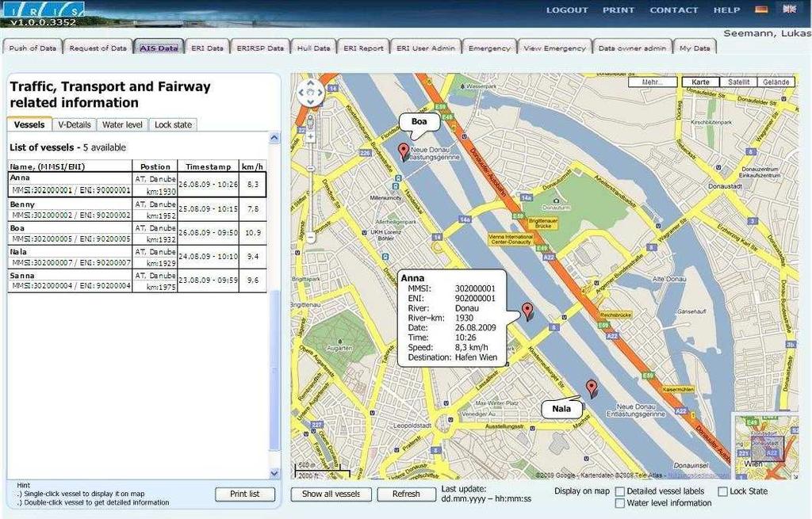This screenshot has height=519, width=812.
Task: Pan the map right with the arrow
Action: 320,93
